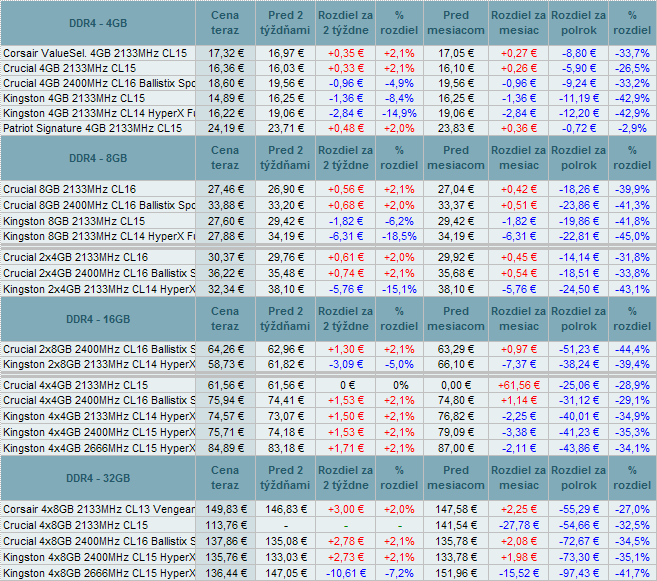Click the 27,46 € current price cell
Image resolution: width=657 pixels, height=581 pixels.
[x=225, y=189]
